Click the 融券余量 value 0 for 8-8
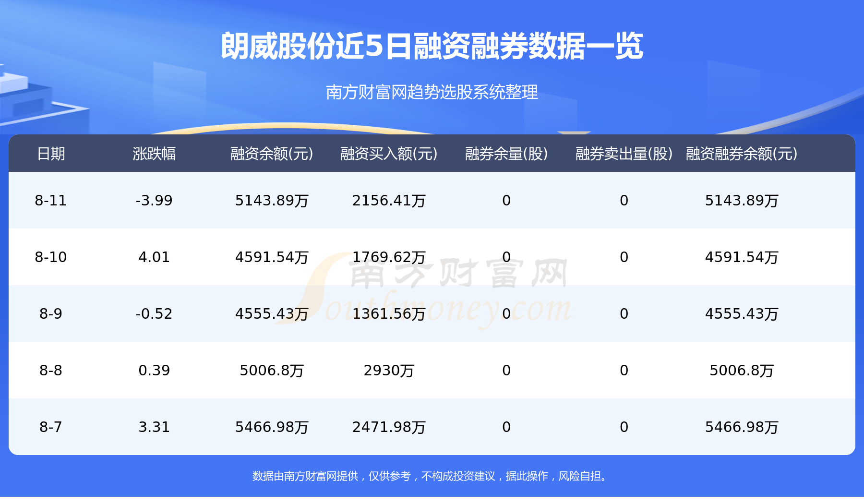 (506, 370)
